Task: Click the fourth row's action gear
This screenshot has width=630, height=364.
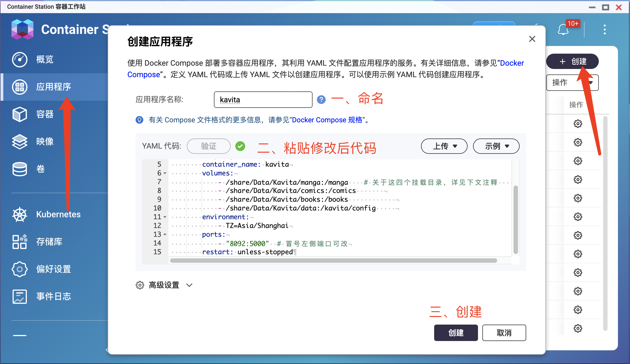Action: click(578, 180)
